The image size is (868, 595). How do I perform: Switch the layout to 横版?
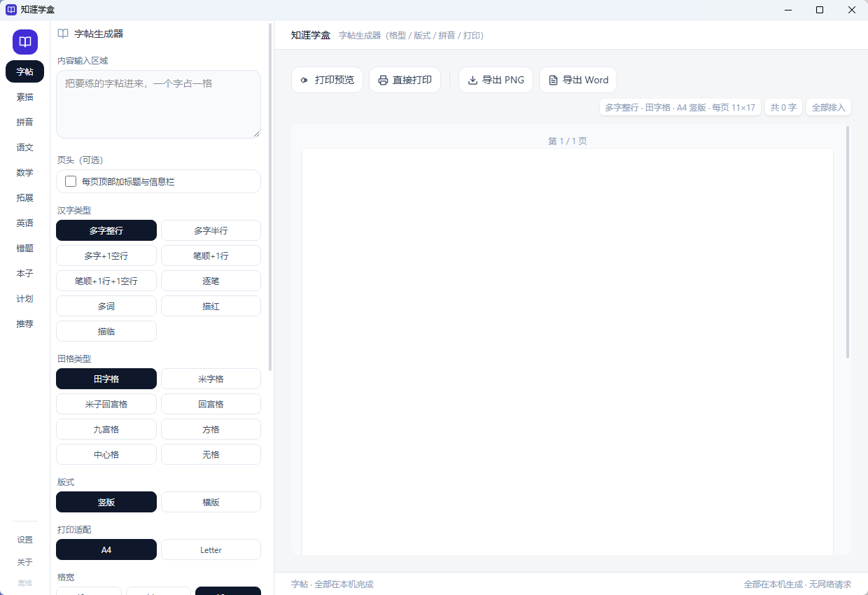click(x=211, y=502)
